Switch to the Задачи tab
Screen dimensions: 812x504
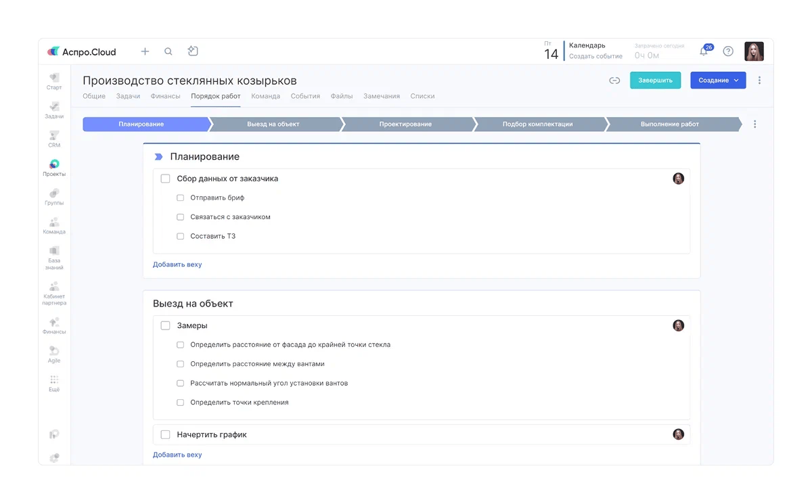(x=128, y=96)
